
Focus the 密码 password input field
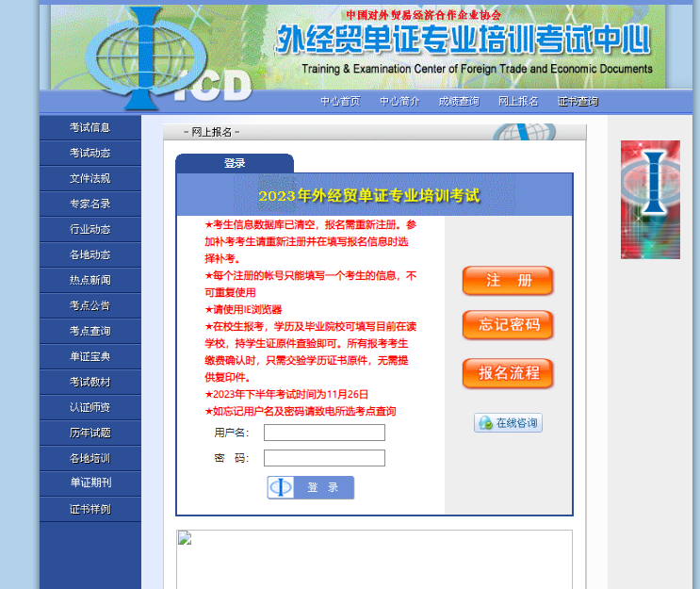(324, 458)
